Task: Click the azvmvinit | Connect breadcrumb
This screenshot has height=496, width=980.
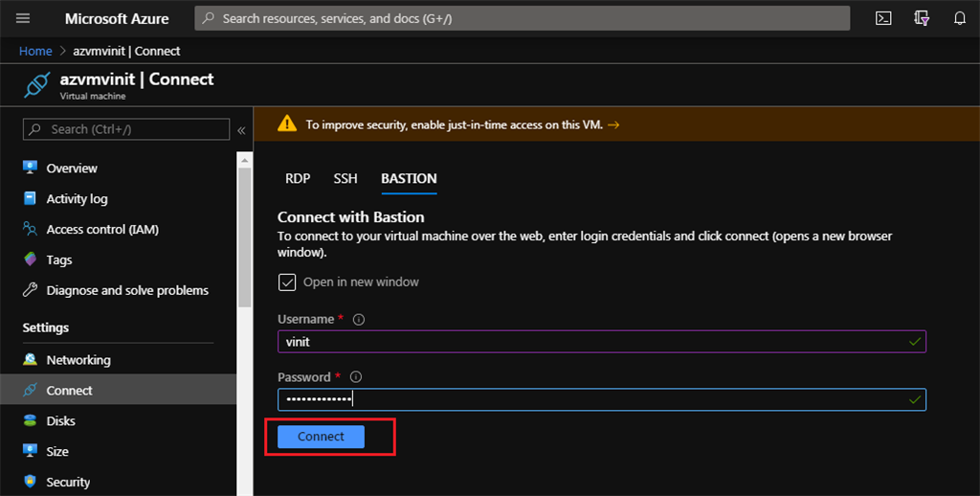Action: pyautogui.click(x=126, y=52)
